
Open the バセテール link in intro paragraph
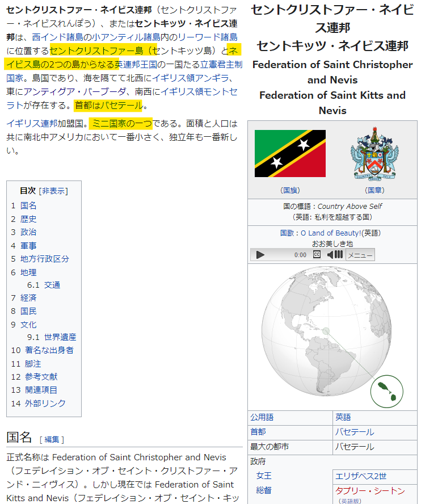122,106
